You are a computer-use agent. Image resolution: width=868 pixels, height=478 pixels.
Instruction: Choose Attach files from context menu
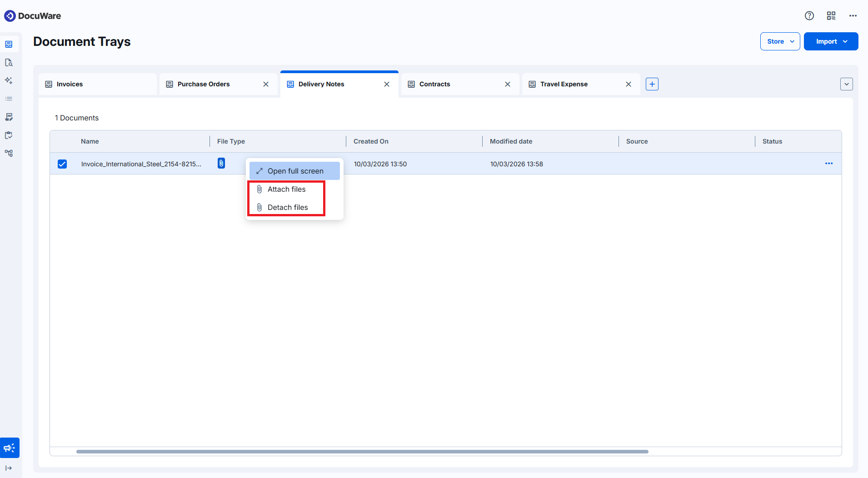(294, 189)
